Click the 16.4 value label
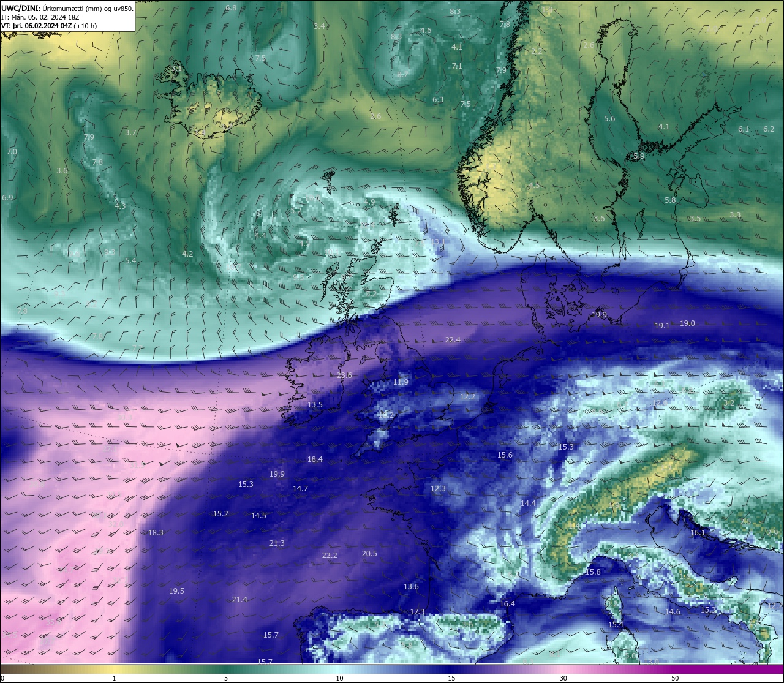Screen dimensions: 784x683 (507, 604)
